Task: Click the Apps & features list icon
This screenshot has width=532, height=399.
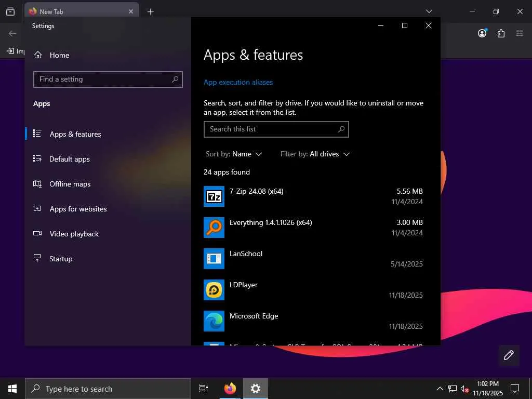Action: click(x=37, y=134)
